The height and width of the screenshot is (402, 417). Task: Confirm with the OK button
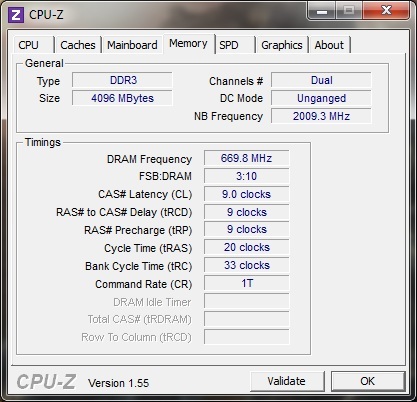[x=368, y=381]
